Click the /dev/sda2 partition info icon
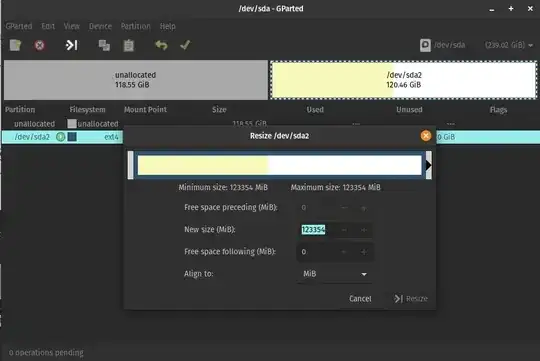 60,137
